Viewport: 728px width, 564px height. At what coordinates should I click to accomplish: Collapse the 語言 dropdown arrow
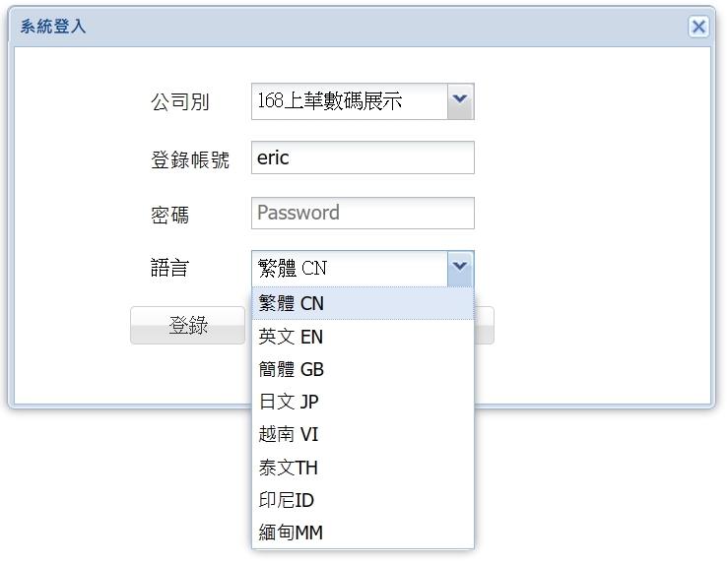460,268
